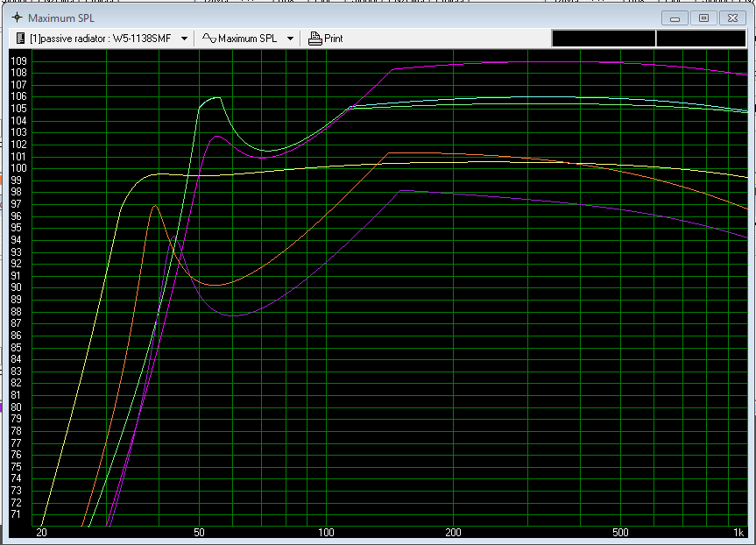Screen dimensions: 756x545
Task: Click the printer icon in toolbar
Action: pos(314,38)
